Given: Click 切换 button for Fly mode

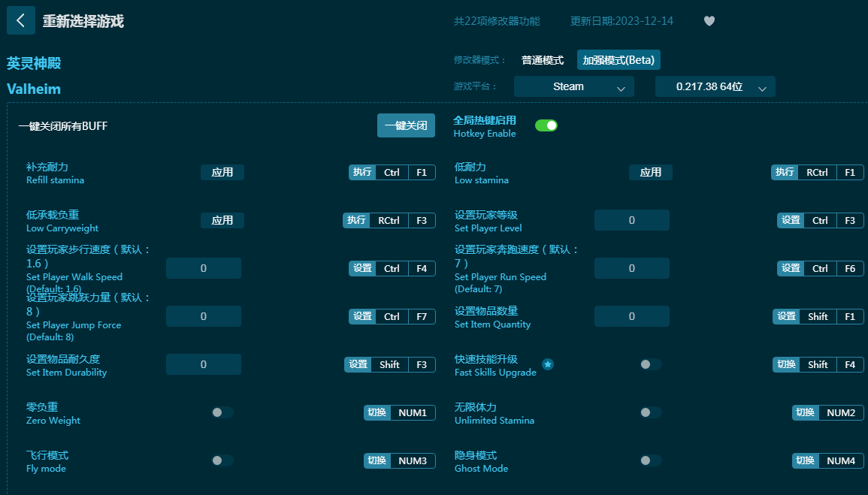Looking at the screenshot, I should (377, 460).
